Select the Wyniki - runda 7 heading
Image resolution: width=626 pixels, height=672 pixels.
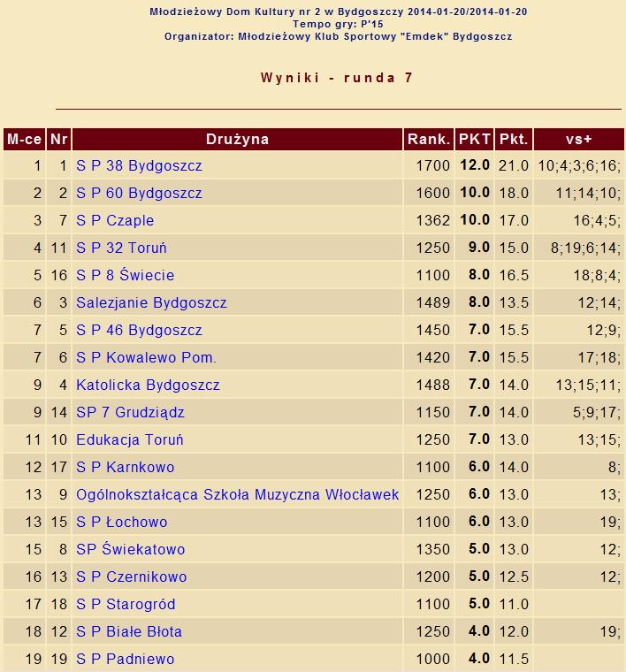[x=337, y=78]
